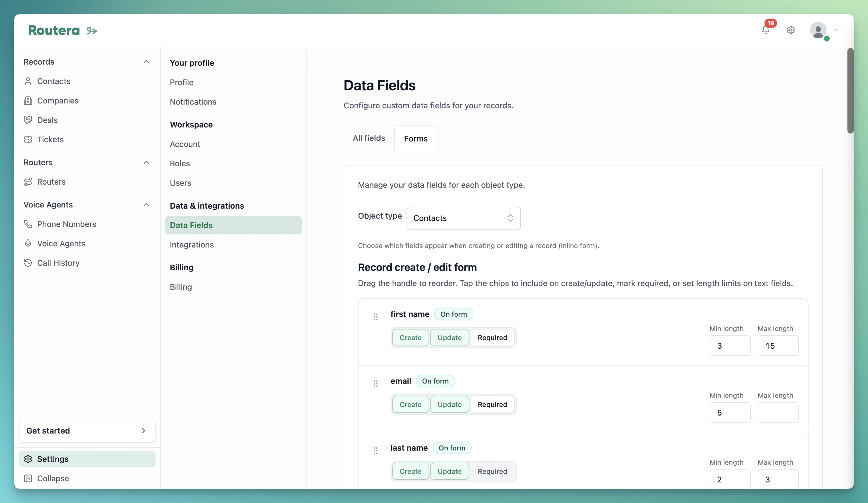The height and width of the screenshot is (503, 868).
Task: Open Profile settings
Action: [182, 82]
